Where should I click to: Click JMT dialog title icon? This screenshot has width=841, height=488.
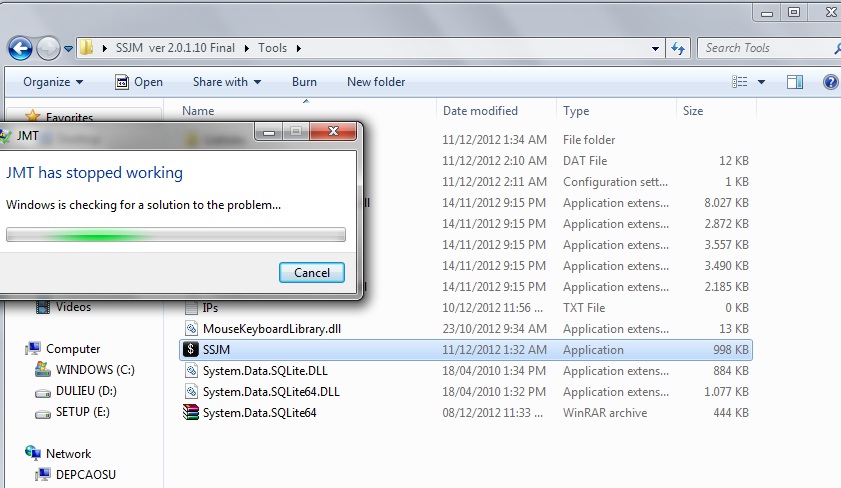tap(5, 136)
